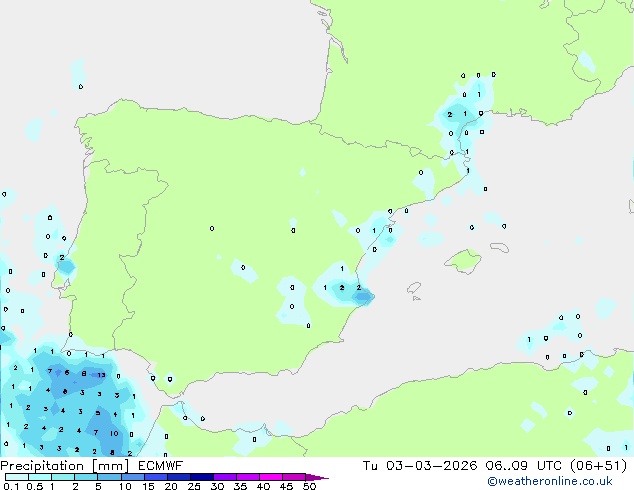Screen dimensions: 634x490
Task: Click the legend scale label '0.1'
Action: (11, 486)
